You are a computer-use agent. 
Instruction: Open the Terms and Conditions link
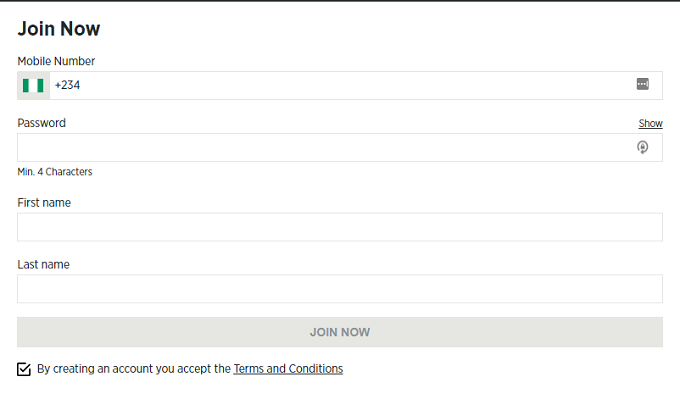[288, 369]
